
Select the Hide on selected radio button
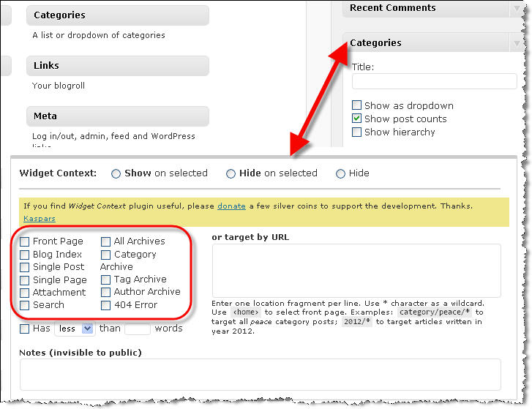[x=231, y=173]
